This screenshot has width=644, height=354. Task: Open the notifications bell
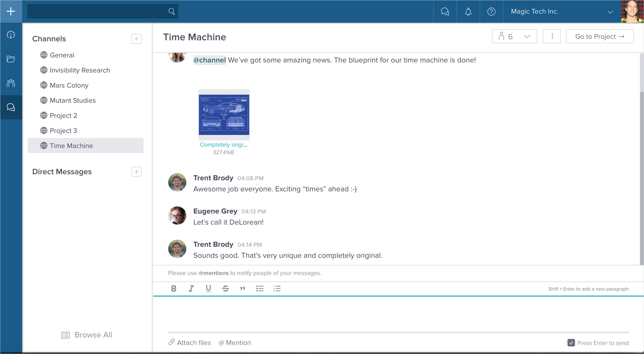[468, 12]
